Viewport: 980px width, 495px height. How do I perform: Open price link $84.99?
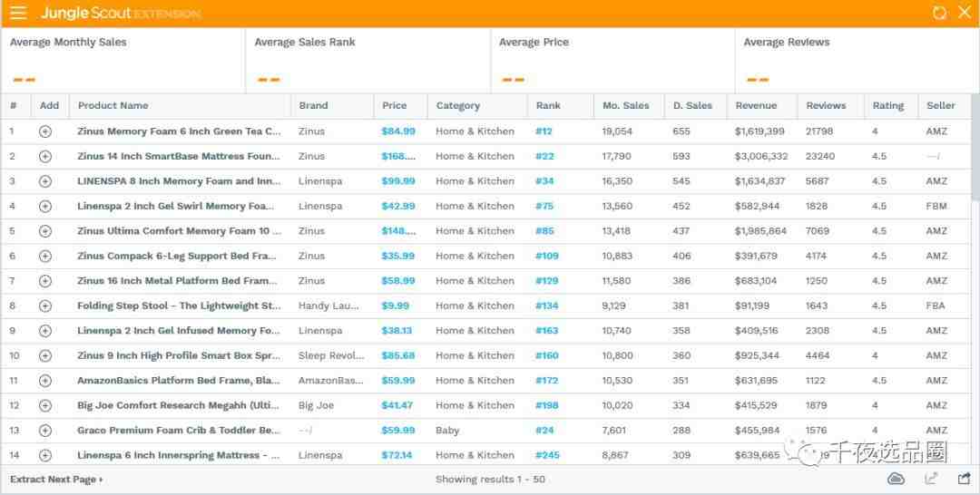pos(398,131)
